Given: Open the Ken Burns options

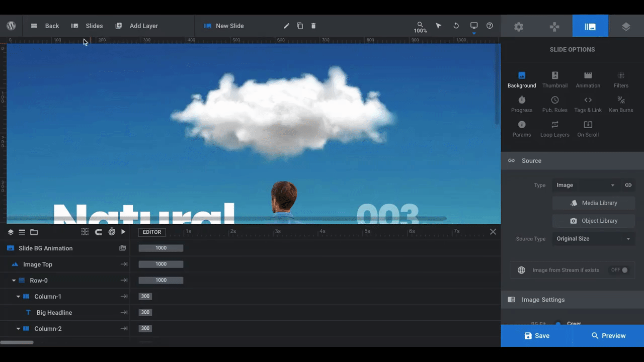Looking at the screenshot, I should coord(621,105).
